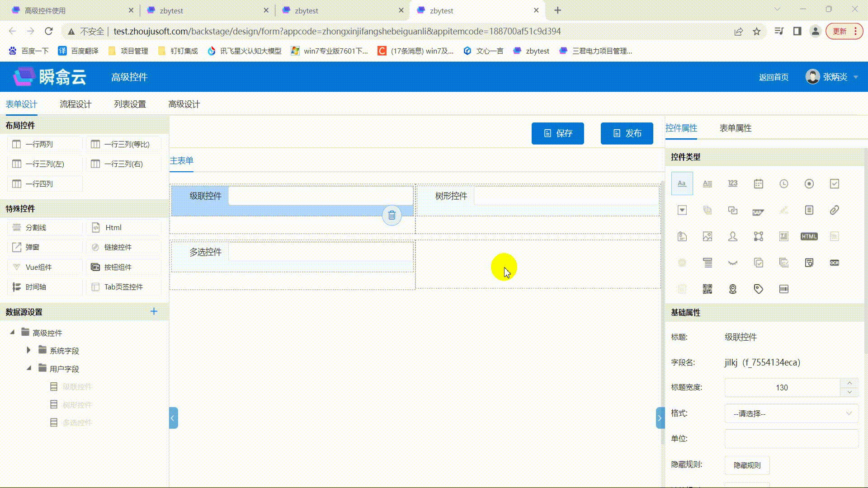
Task: Choose the checkbox control type icon
Action: coord(834,183)
